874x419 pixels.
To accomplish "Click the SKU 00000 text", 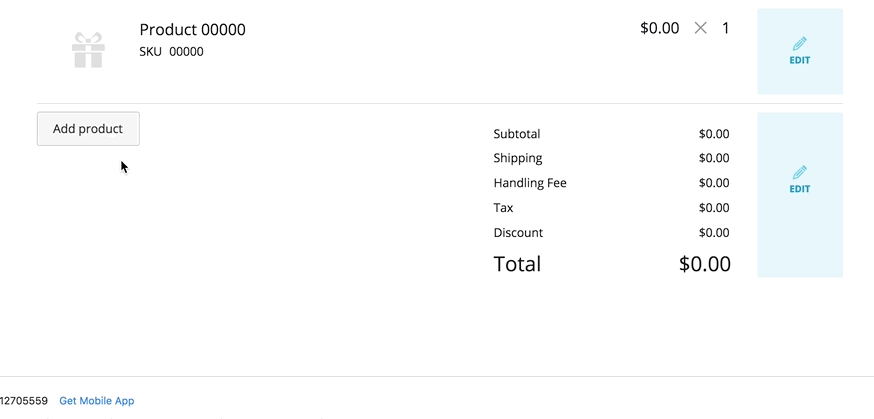I will point(171,52).
